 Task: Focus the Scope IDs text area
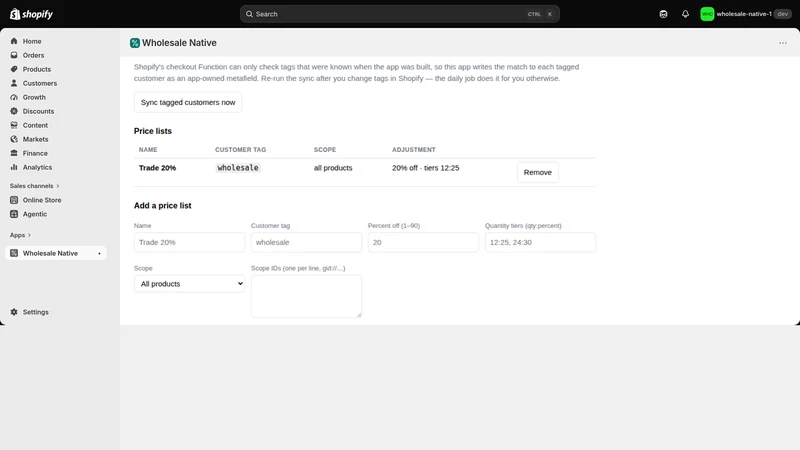[x=306, y=296]
